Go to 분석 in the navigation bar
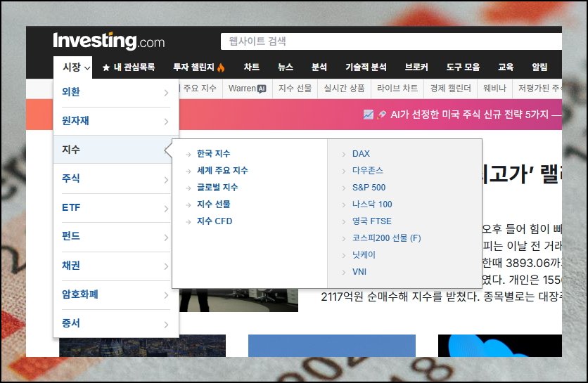588x383 pixels. pyautogui.click(x=319, y=67)
